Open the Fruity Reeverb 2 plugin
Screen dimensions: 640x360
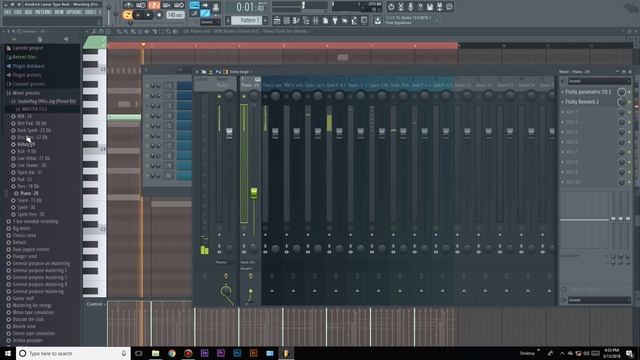point(582,102)
